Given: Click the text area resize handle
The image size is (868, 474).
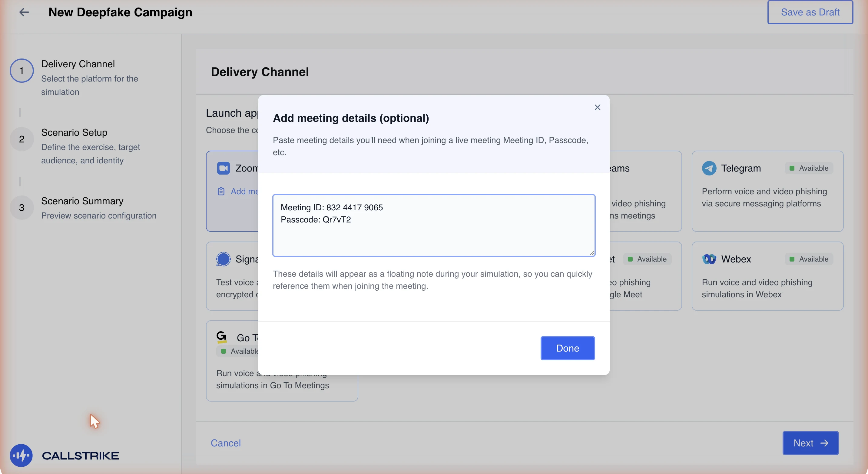Looking at the screenshot, I should [591, 253].
